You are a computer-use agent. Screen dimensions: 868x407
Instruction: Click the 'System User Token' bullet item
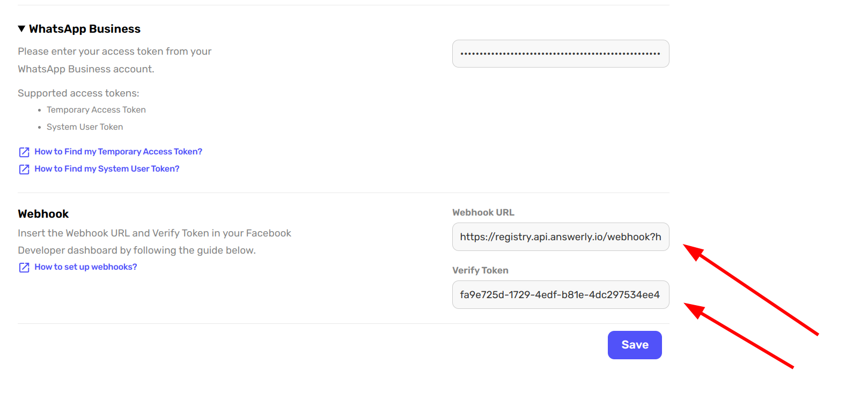(x=85, y=127)
